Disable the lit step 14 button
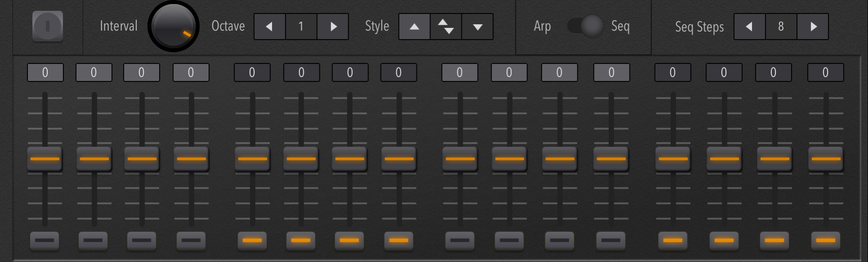Viewport: 868px width, 262px height. pos(724,240)
